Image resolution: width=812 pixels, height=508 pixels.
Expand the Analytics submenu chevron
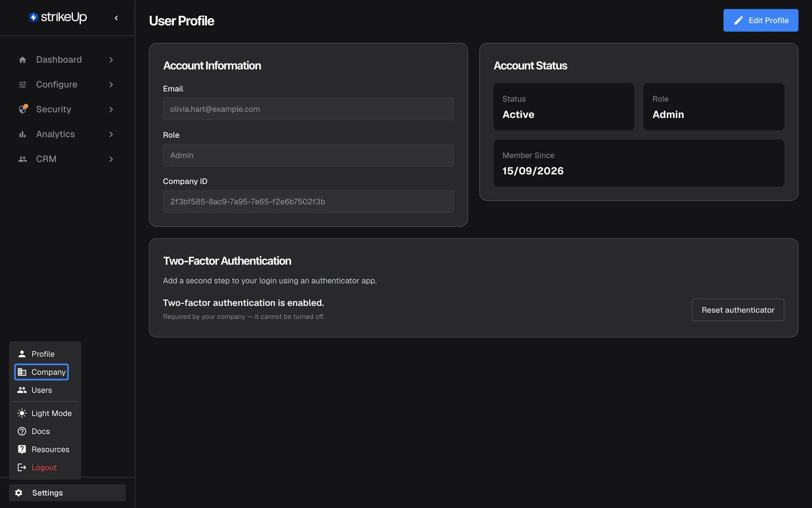[x=111, y=134]
